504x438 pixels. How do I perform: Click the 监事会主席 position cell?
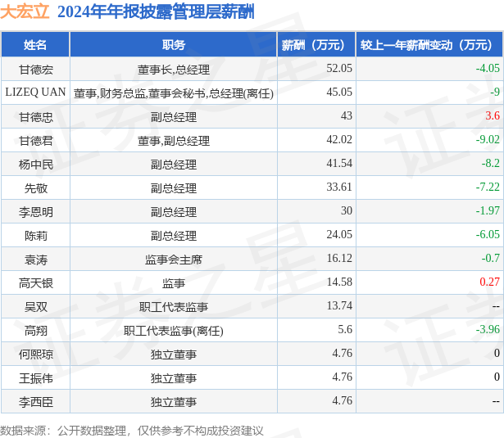tap(174, 260)
